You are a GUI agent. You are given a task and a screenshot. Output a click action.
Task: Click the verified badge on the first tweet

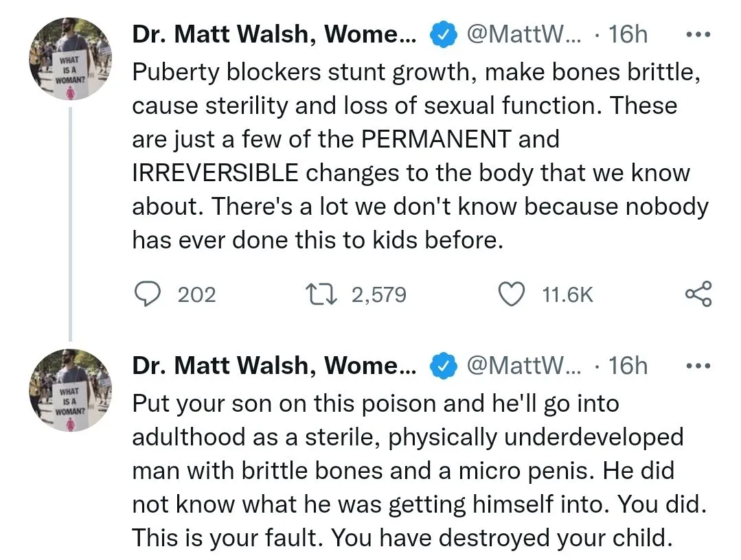click(443, 34)
